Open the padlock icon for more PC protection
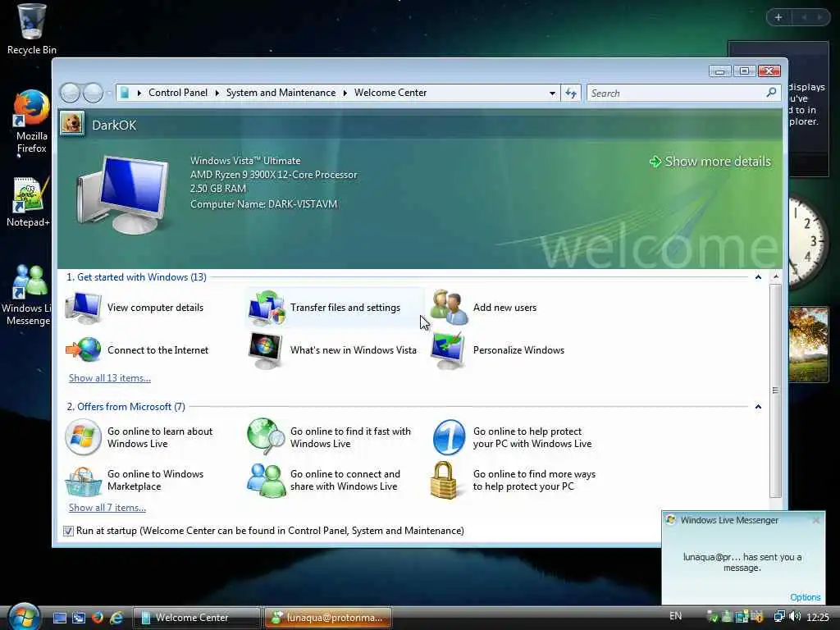Screen dimensions: 840x630 444,481
